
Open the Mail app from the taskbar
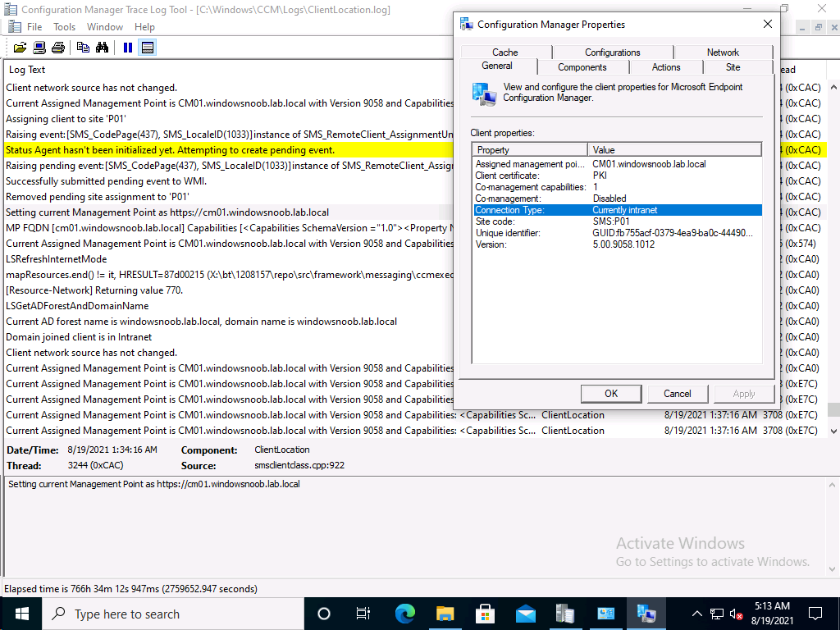pos(526,614)
